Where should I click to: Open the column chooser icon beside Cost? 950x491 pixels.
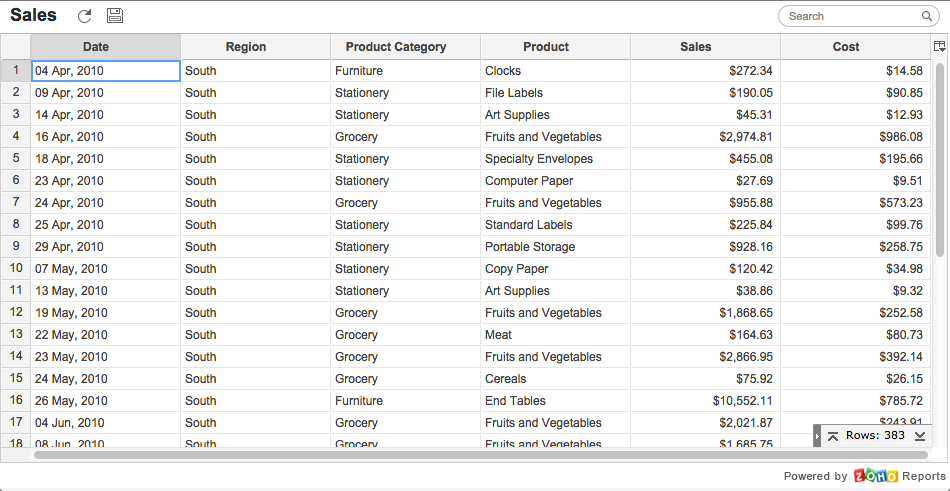939,47
